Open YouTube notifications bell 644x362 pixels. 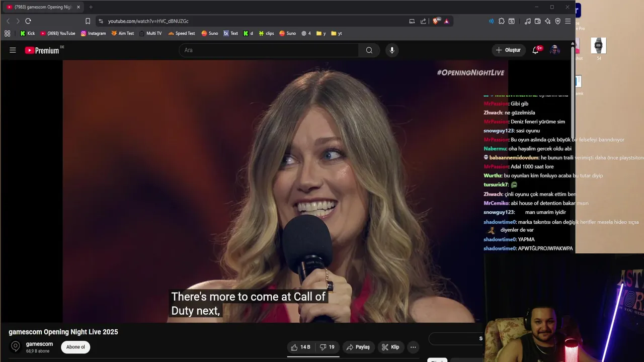pos(536,50)
